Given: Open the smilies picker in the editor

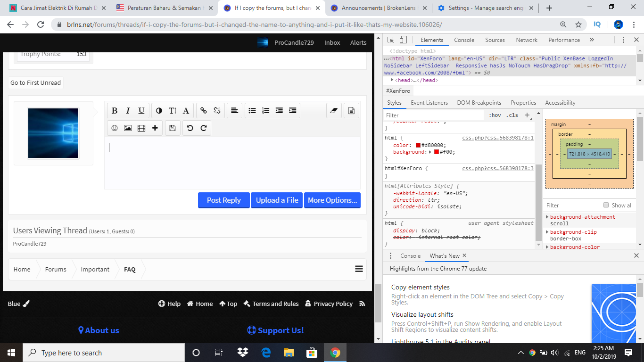Looking at the screenshot, I should click(115, 128).
